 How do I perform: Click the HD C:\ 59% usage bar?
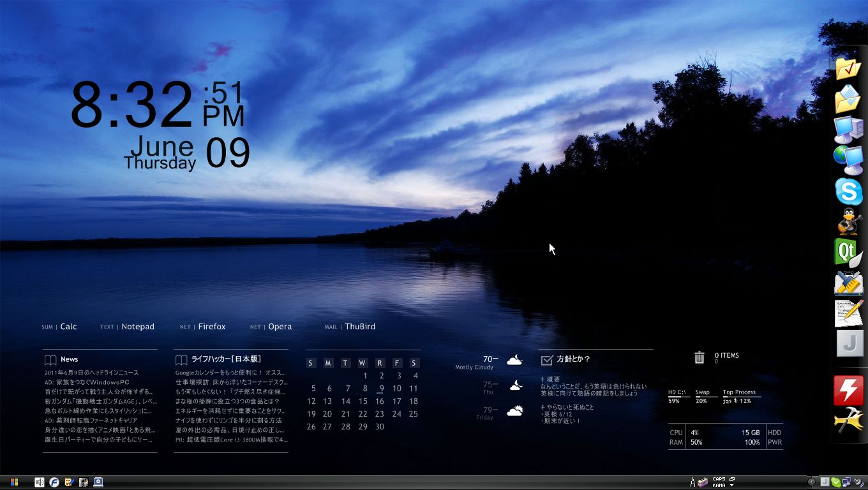[679, 397]
